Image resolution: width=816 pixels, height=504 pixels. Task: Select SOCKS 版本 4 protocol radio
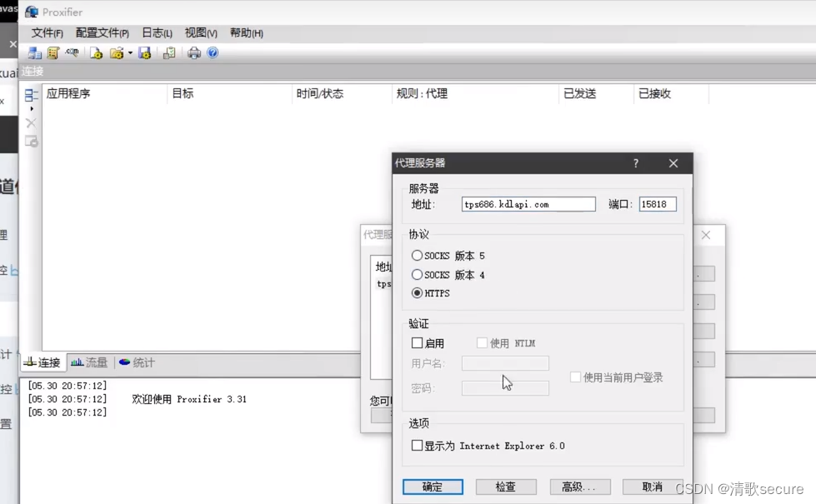tap(417, 274)
